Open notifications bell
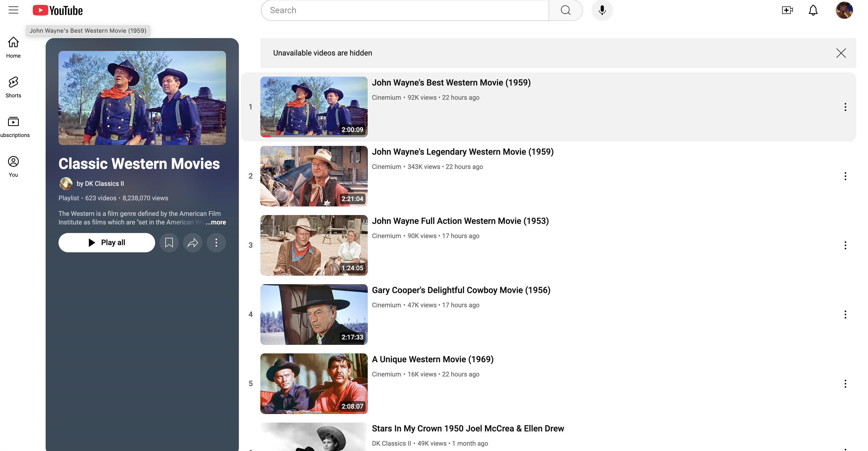The image size is (868, 451). tap(813, 10)
